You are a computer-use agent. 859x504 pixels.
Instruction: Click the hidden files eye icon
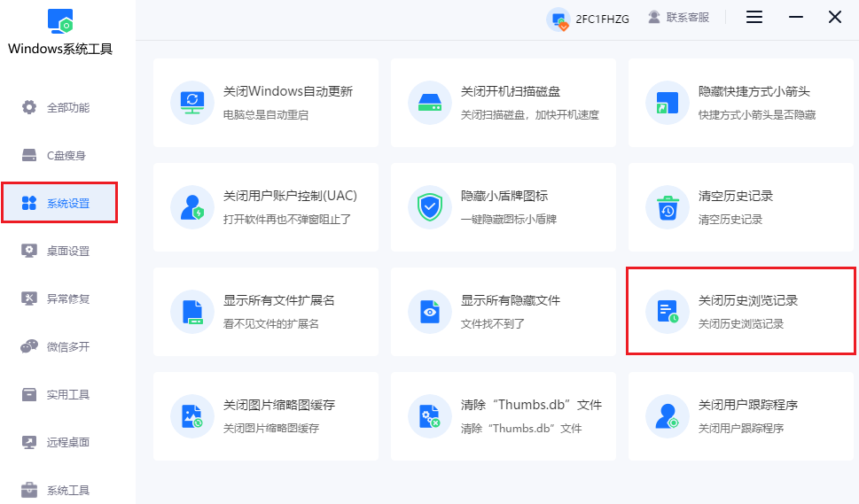[430, 312]
